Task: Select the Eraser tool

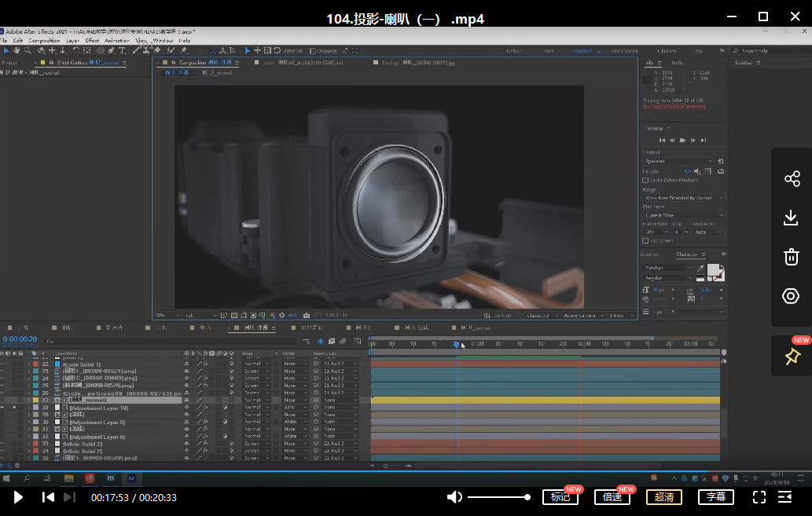Action: (157, 51)
